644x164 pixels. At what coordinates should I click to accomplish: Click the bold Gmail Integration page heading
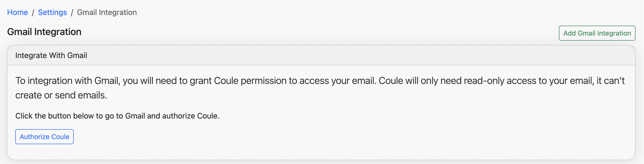(44, 32)
